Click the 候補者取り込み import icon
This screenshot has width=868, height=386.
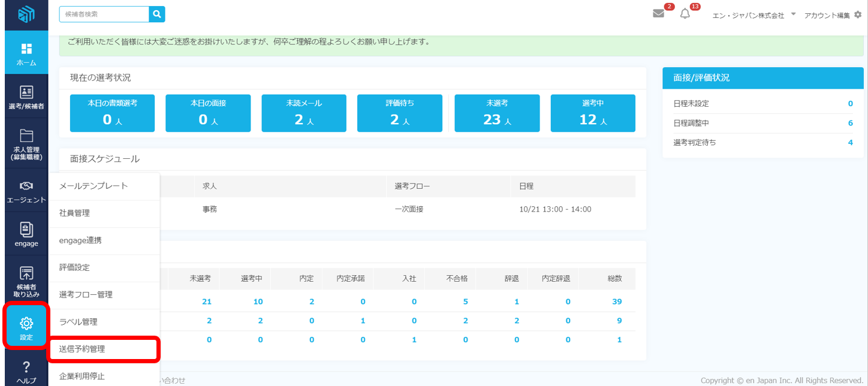pos(26,274)
